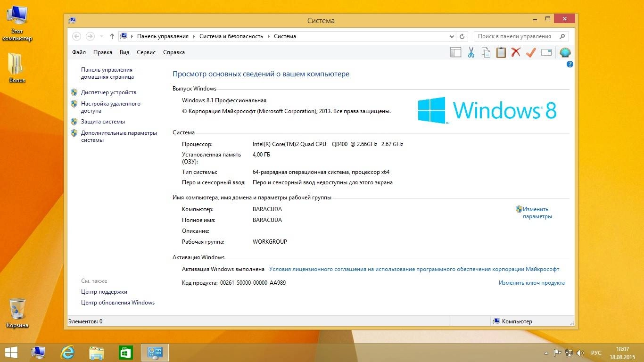Select the Bonus folder on desktop
This screenshot has width=644, height=362.
[17, 67]
